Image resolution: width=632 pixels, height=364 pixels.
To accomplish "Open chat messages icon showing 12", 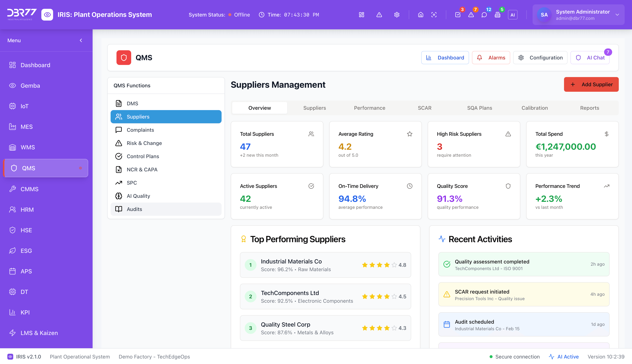I will point(484,15).
